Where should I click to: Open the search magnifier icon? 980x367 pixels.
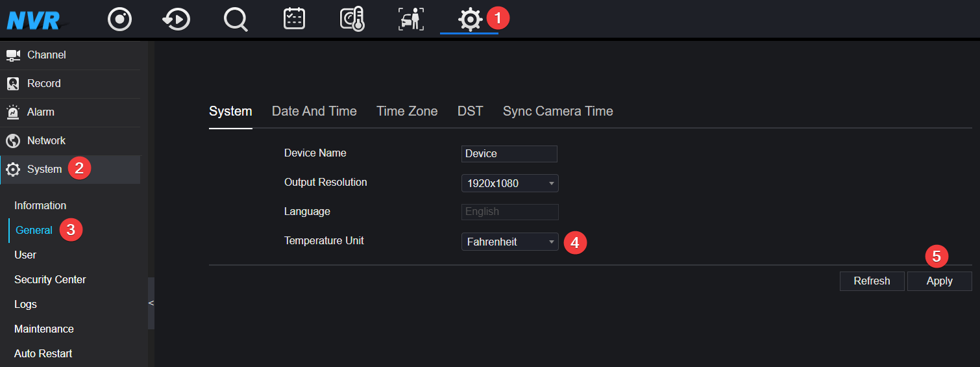(x=235, y=19)
